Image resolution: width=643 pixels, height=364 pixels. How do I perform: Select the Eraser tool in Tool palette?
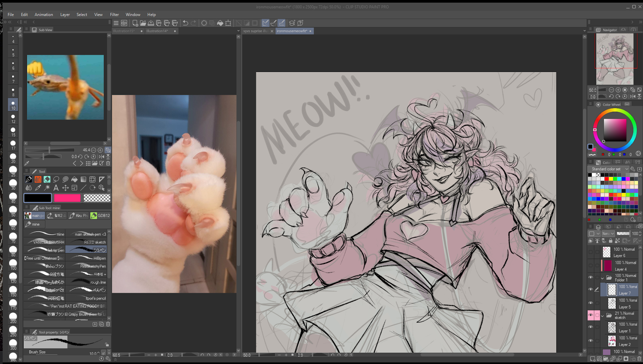tap(47, 180)
